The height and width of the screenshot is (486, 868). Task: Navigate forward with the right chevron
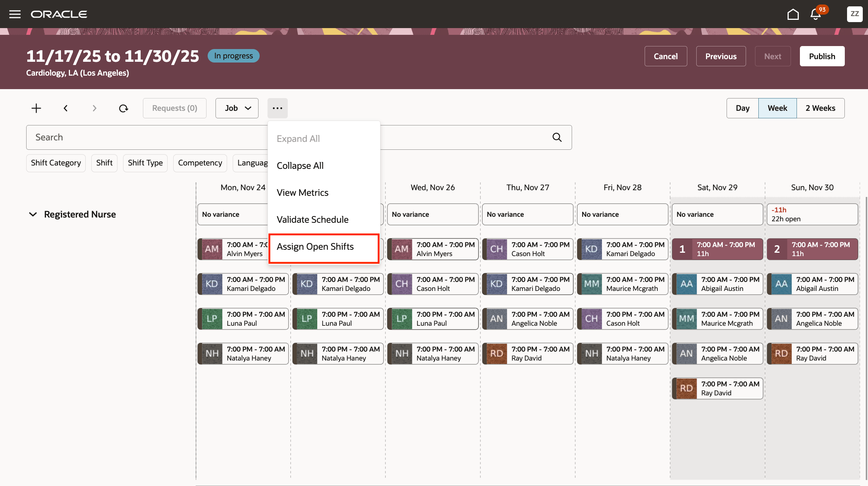94,108
